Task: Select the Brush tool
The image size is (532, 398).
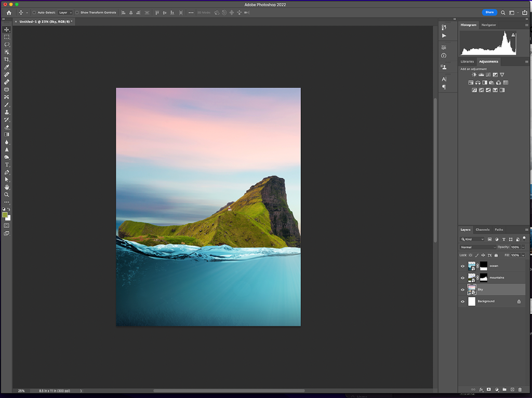Action: (x=7, y=105)
